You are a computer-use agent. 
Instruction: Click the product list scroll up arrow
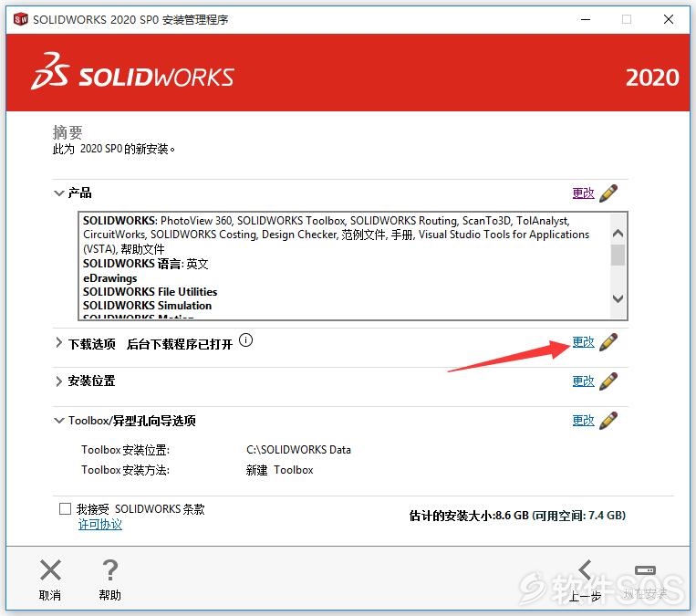click(618, 233)
